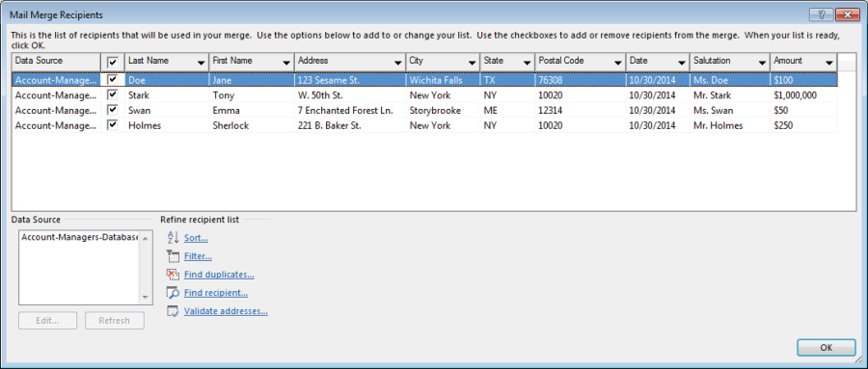Open the Address column dropdown arrow
The height and width of the screenshot is (369, 868).
point(397,63)
